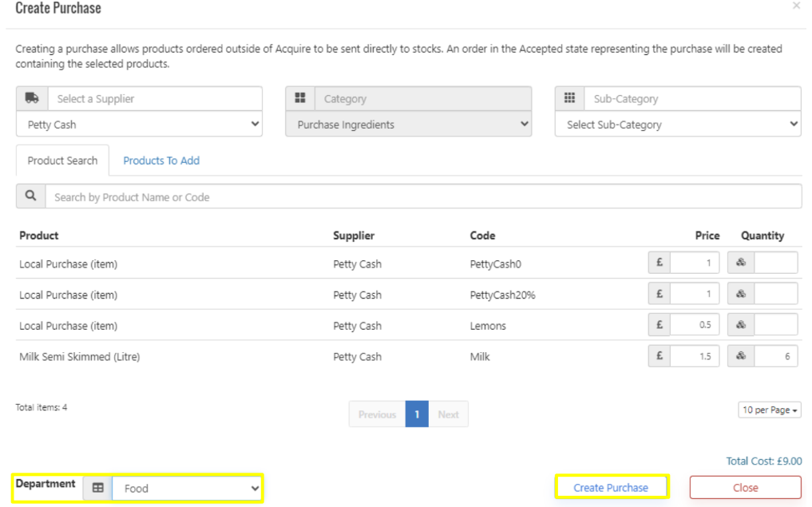This screenshot has height=507, width=812.
Task: Click the Sub-Category grid icon
Action: pyautogui.click(x=569, y=98)
